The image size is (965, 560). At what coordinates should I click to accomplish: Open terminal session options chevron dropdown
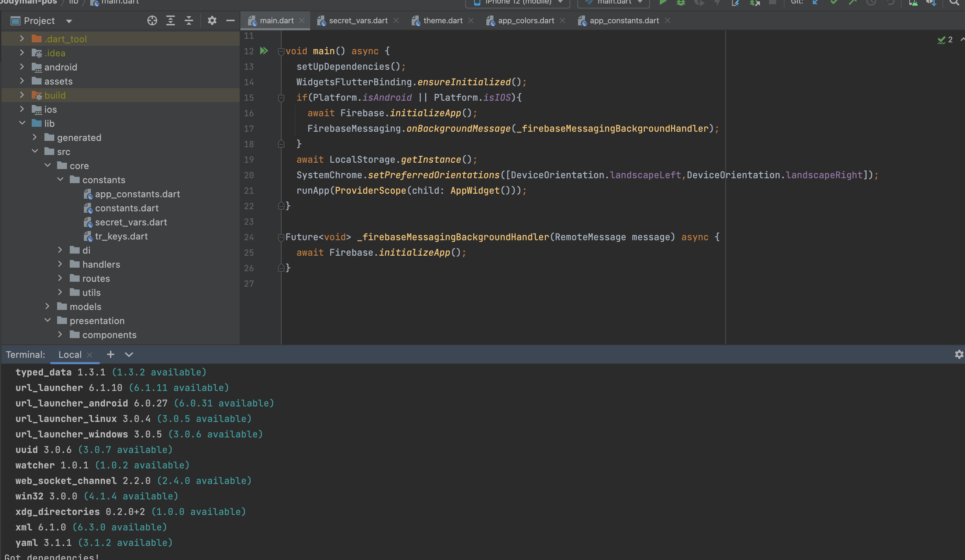(x=129, y=354)
